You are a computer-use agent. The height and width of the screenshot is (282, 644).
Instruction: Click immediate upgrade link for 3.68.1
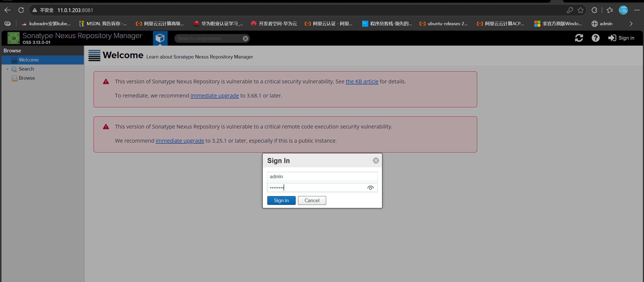click(214, 96)
